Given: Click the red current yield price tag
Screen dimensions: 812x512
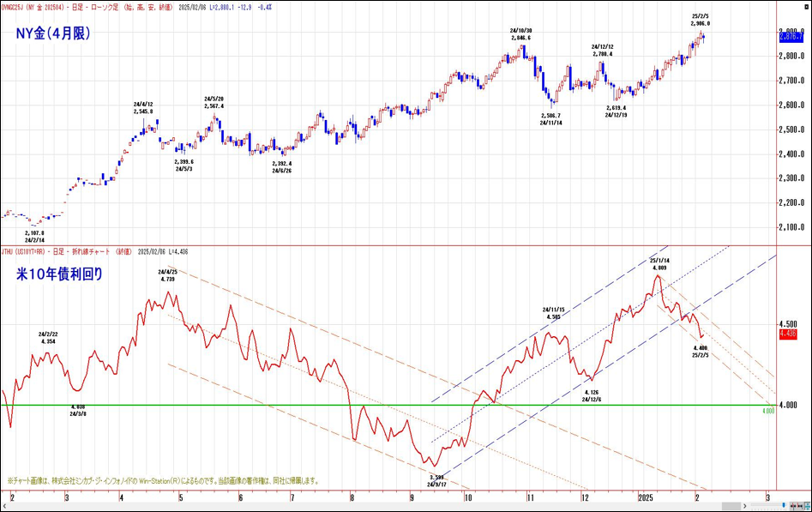Looking at the screenshot, I should click(x=789, y=334).
